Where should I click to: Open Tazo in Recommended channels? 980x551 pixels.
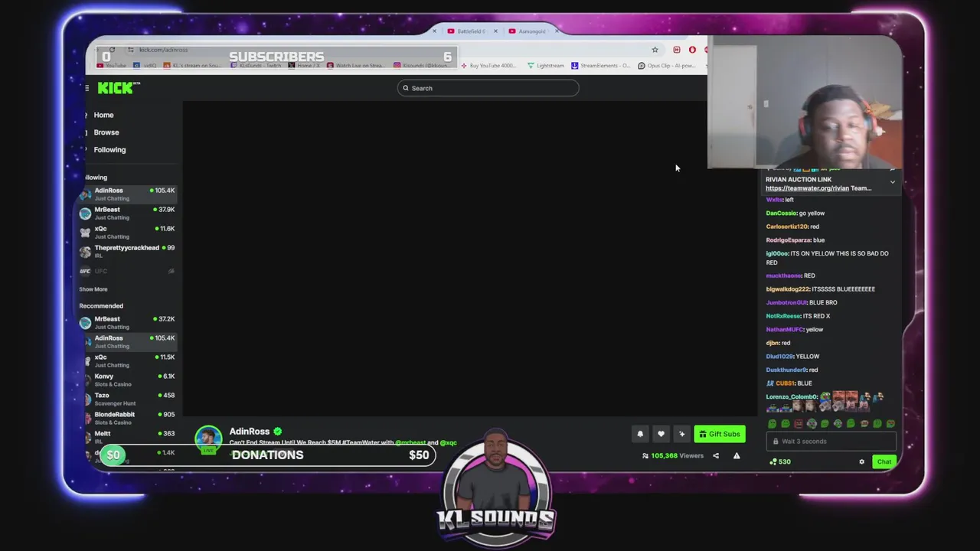coord(127,399)
